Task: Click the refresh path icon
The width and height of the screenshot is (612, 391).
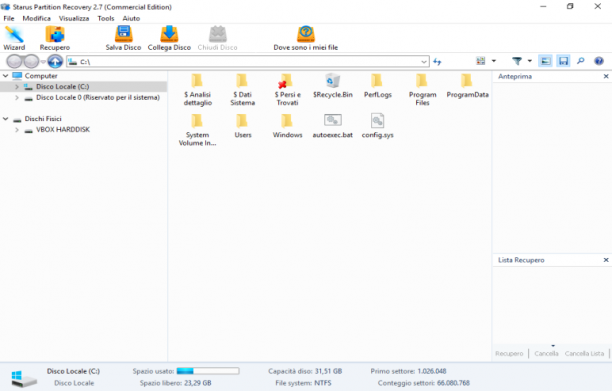Action: 437,62
